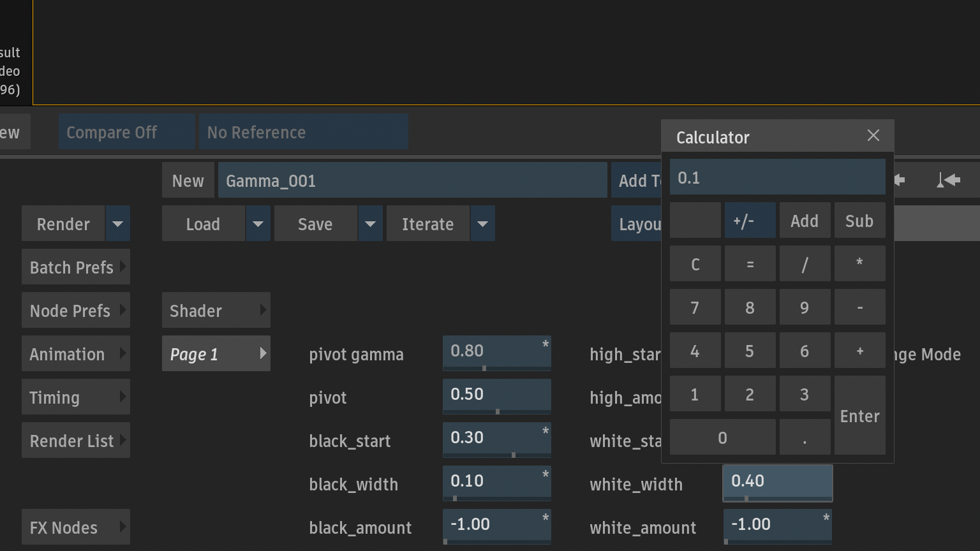
Task: Click the black_start 0.30 slider field
Action: click(497, 440)
